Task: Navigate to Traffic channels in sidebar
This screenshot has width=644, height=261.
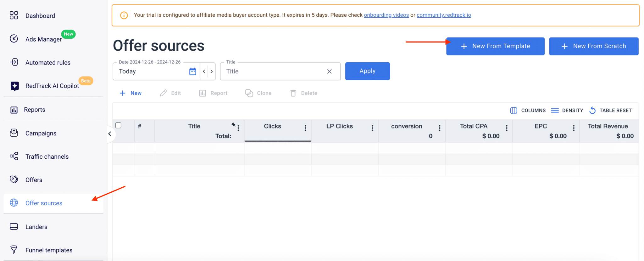Action: [x=47, y=156]
